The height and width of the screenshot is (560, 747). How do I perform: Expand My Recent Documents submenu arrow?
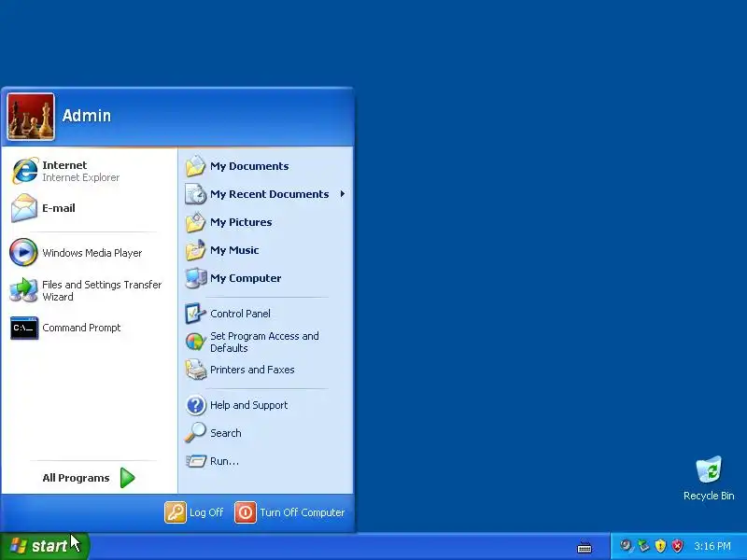(343, 194)
